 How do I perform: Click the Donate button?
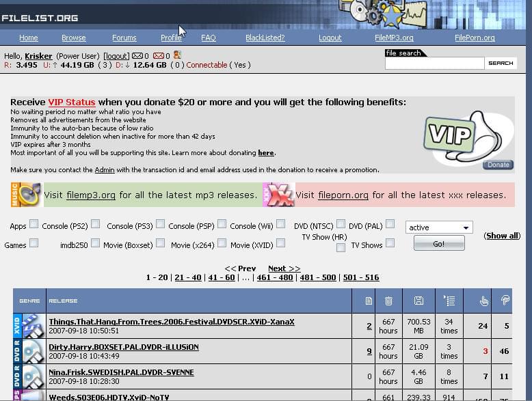(498, 165)
